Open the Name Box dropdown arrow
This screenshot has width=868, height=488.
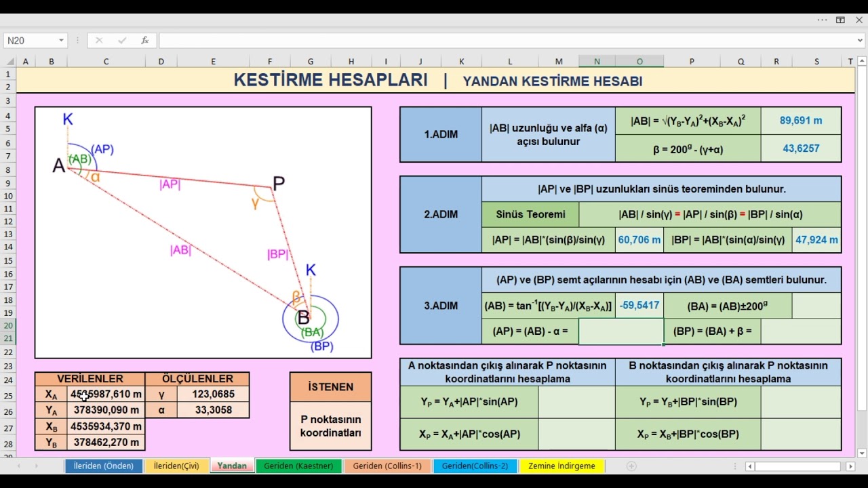pyautogui.click(x=61, y=41)
